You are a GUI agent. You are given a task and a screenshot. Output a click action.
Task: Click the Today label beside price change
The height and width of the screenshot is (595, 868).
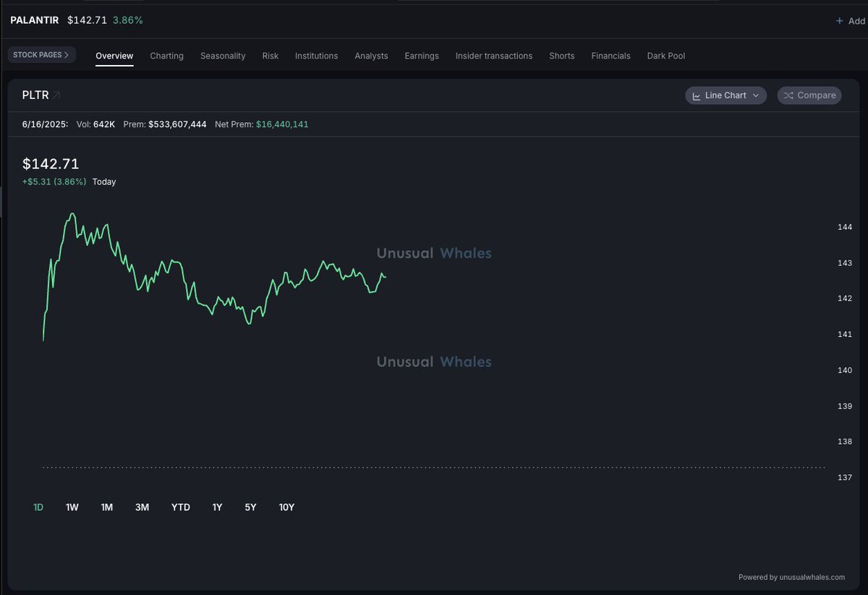[x=104, y=181]
